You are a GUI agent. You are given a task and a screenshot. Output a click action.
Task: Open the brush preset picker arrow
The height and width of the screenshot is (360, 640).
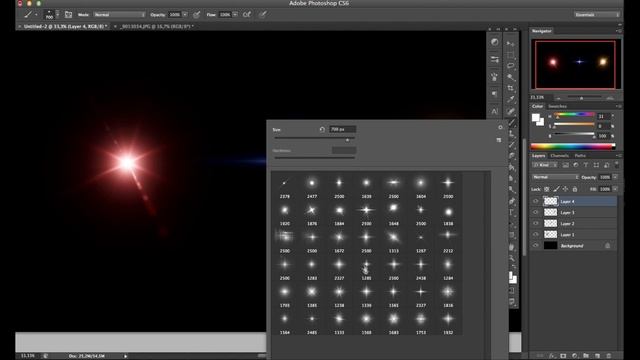[57, 15]
